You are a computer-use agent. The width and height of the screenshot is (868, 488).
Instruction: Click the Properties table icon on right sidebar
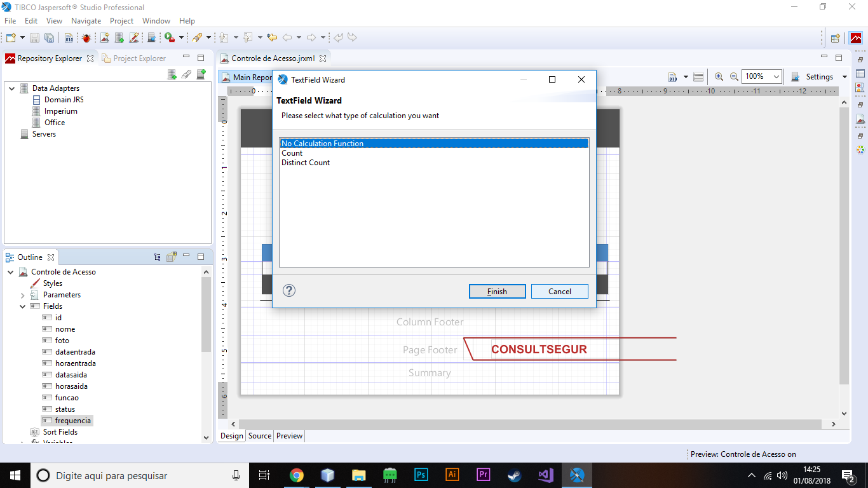pos(860,73)
